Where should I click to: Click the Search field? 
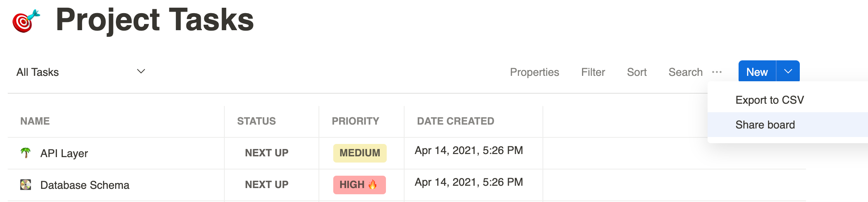tap(685, 72)
